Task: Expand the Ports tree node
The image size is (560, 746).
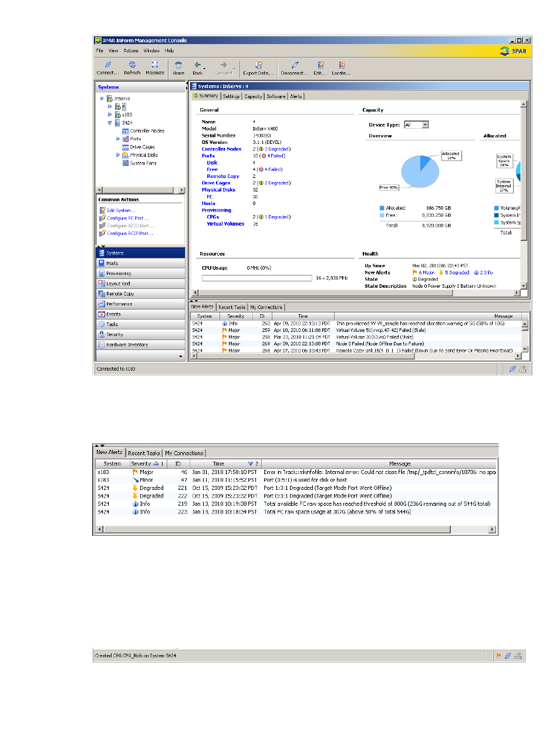Action: pyautogui.click(x=118, y=139)
